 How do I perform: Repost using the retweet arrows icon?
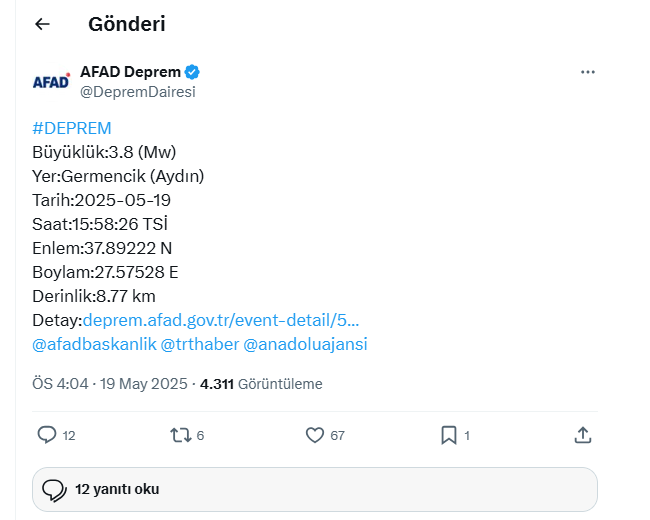tap(180, 435)
